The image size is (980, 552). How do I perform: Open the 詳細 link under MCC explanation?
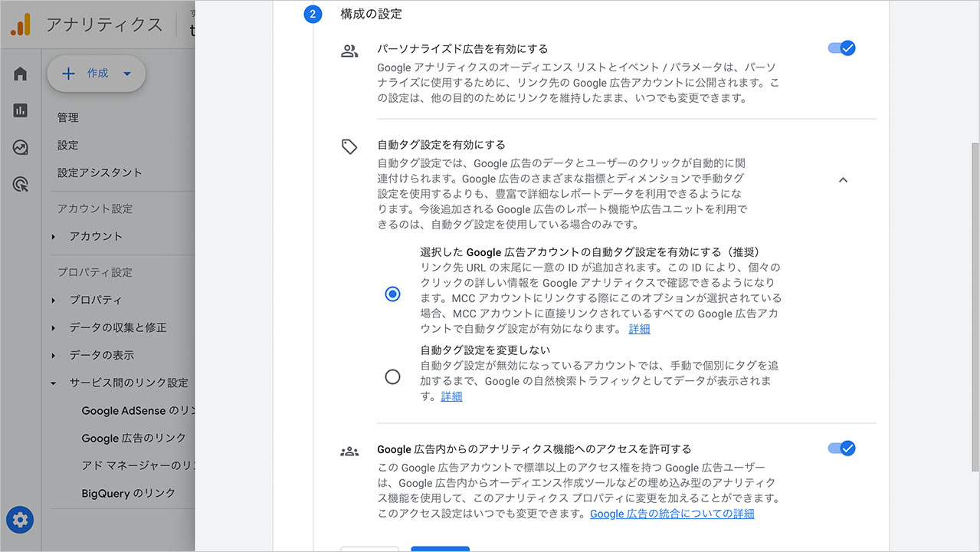coord(639,329)
